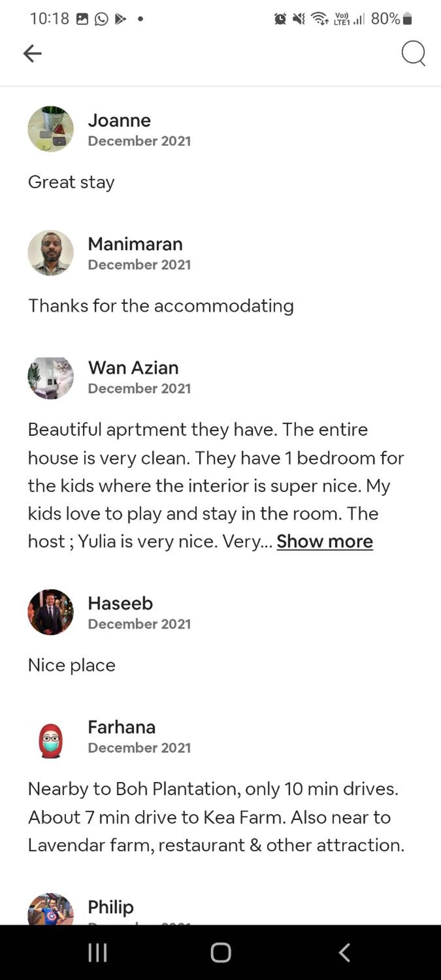Select reviewer name Farhana
The width and height of the screenshot is (441, 980).
[122, 727]
